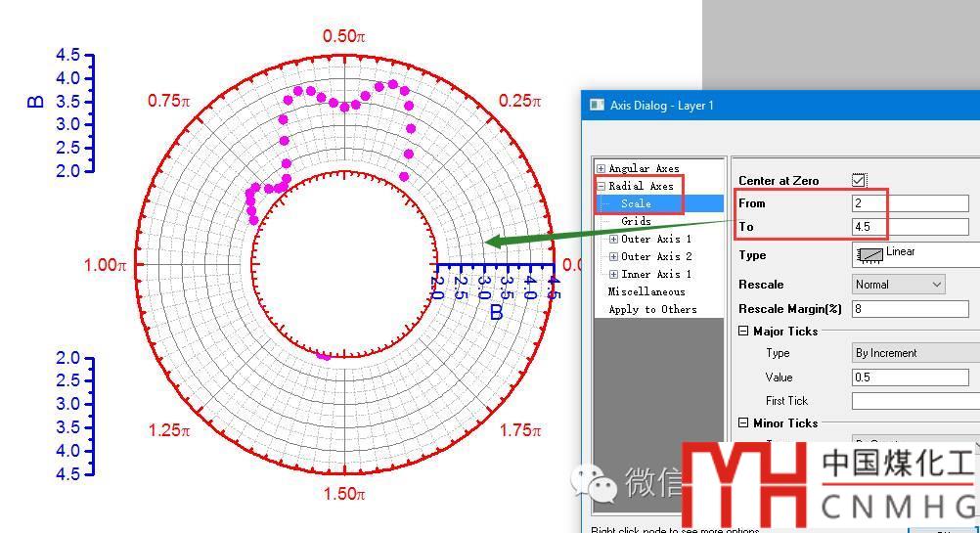The image size is (980, 533).
Task: Click the To value input field
Action: click(x=910, y=227)
